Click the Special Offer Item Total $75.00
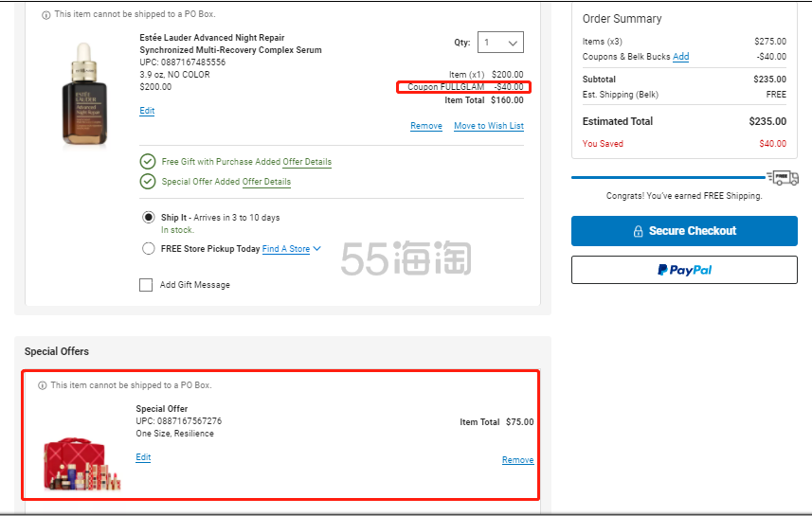Screen dimensions: 812x516 pos(496,422)
